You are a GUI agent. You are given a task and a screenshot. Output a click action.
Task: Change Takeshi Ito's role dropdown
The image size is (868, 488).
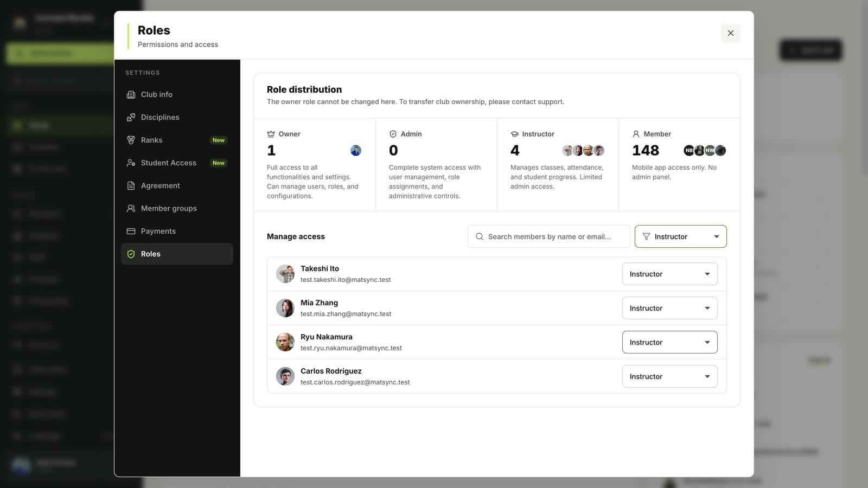(x=669, y=274)
